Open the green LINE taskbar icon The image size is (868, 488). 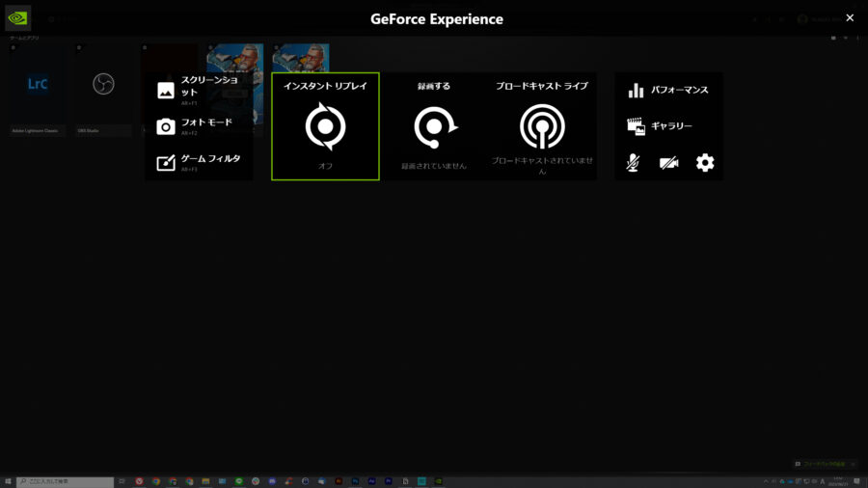pyautogui.click(x=238, y=482)
